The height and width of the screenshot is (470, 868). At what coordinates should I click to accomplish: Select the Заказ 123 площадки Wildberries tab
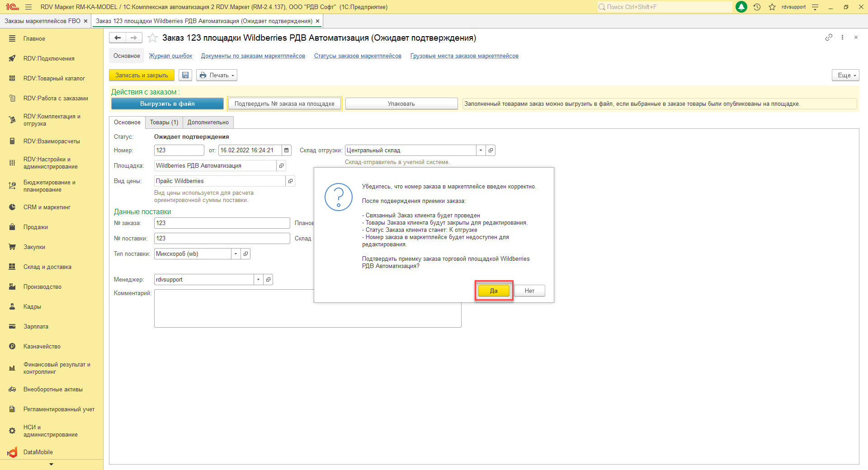coord(204,21)
